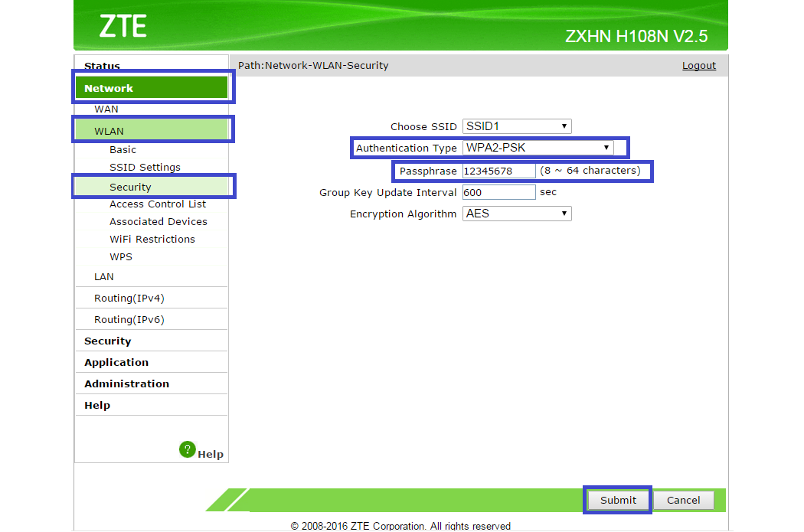The width and height of the screenshot is (804, 532).
Task: Open the Application section
Action: pyautogui.click(x=116, y=362)
